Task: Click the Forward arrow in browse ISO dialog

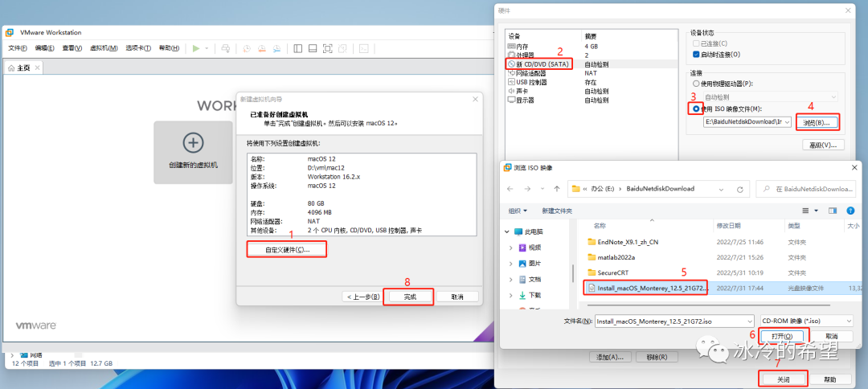Action: (x=526, y=189)
